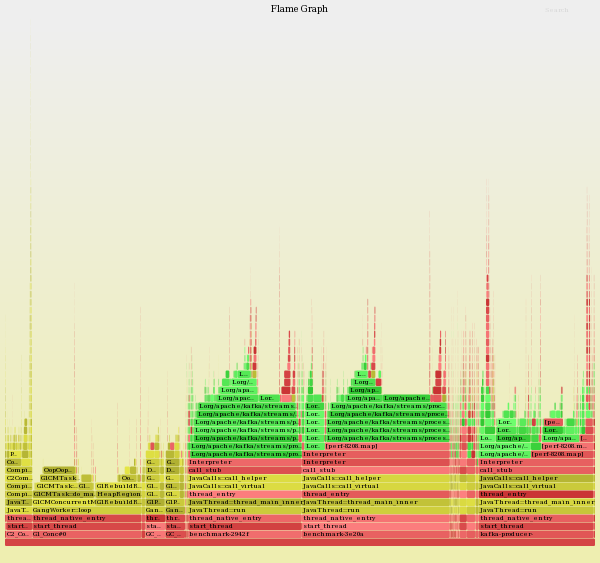Click the HeapRegion frame
Viewport: 600px width, 563px height.
point(118,494)
